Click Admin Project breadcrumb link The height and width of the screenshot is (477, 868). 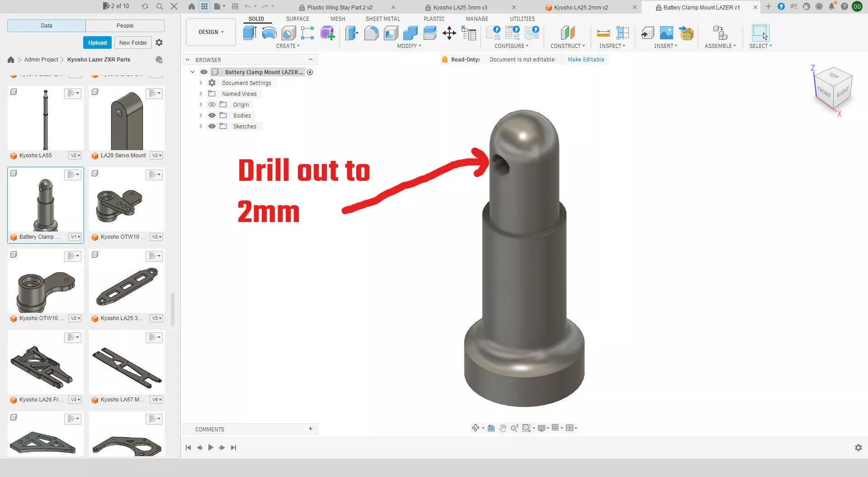click(x=41, y=59)
